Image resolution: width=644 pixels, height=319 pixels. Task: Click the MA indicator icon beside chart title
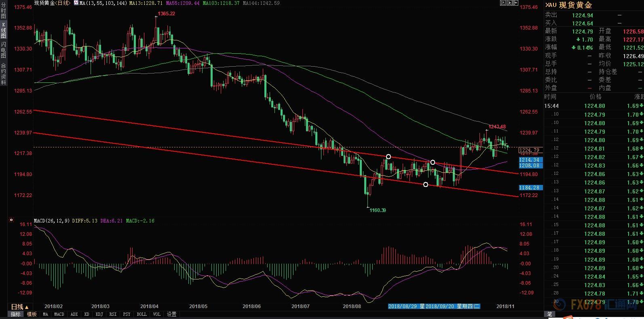click(x=76, y=3)
